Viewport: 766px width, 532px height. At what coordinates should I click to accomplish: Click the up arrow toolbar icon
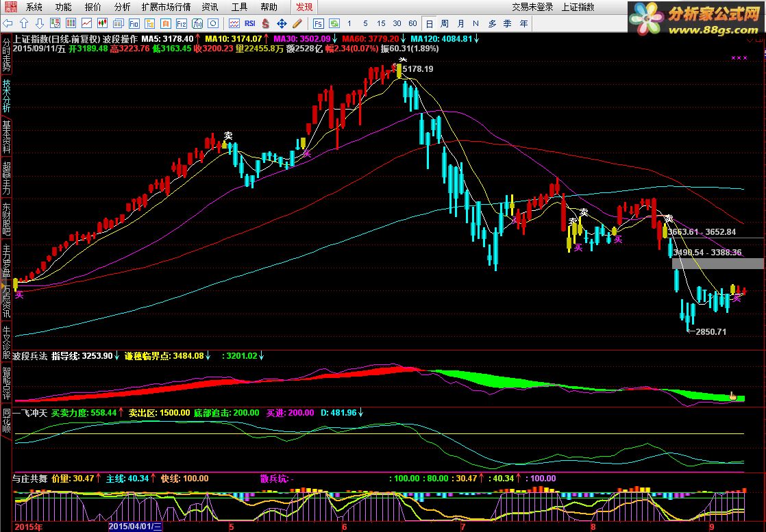click(x=24, y=23)
